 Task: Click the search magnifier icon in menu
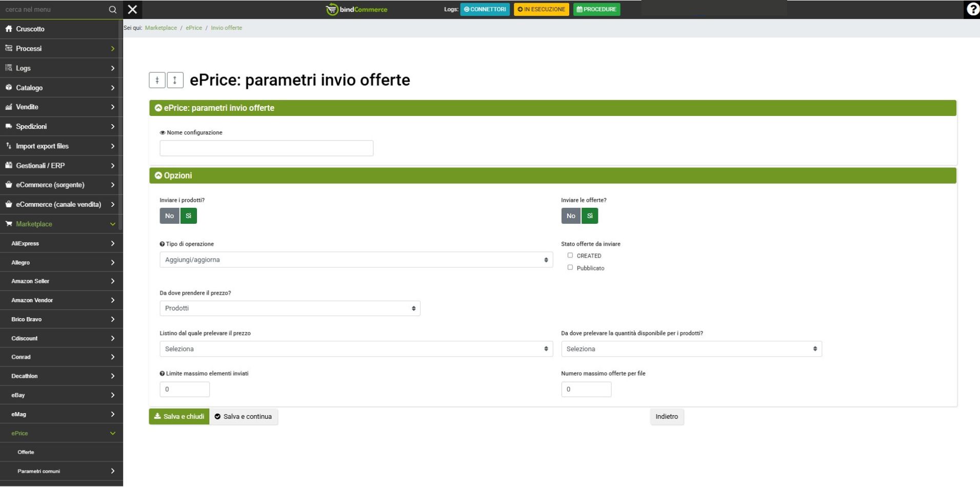click(x=112, y=9)
